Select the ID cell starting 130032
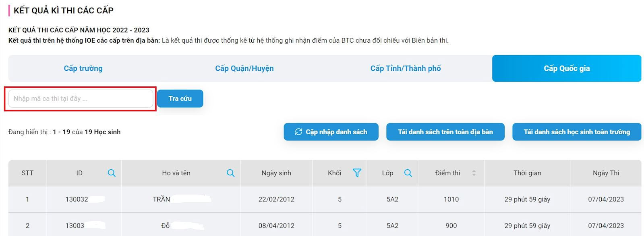The height and width of the screenshot is (236, 644). pos(84,199)
